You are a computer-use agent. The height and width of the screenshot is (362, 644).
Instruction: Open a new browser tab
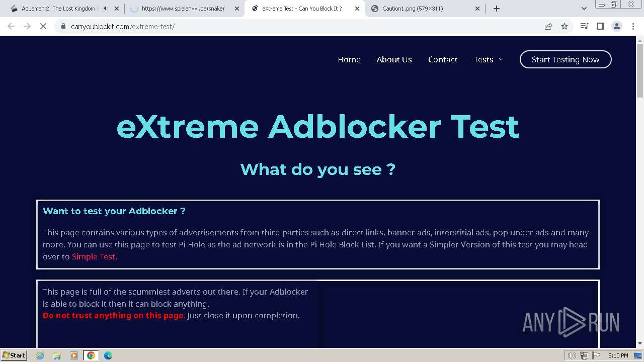[497, 9]
